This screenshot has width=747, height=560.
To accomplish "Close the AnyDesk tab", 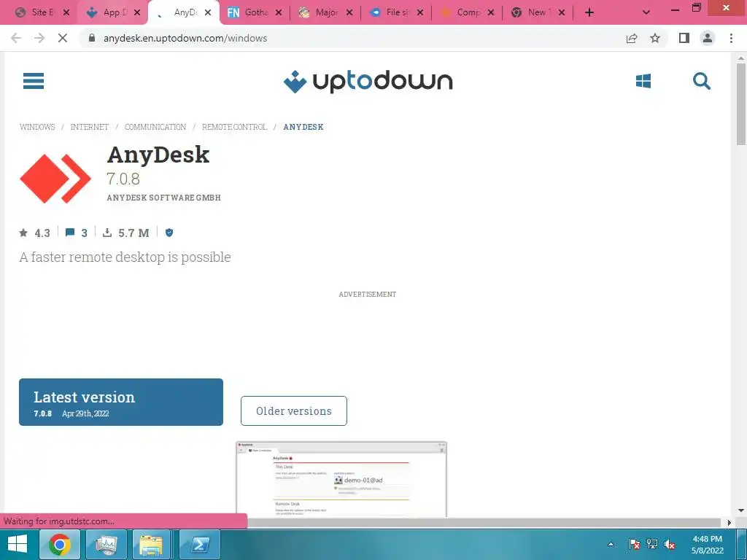I will [x=208, y=12].
